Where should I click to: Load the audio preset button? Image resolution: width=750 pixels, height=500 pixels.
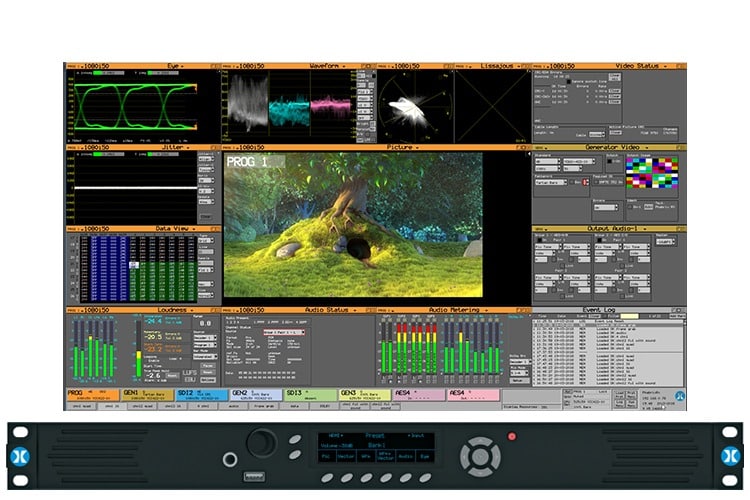coord(233,406)
